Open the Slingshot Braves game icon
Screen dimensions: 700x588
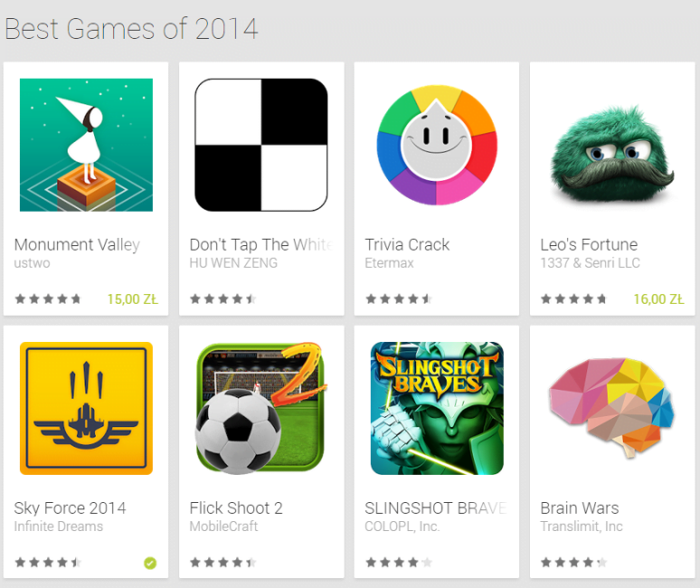(437, 408)
